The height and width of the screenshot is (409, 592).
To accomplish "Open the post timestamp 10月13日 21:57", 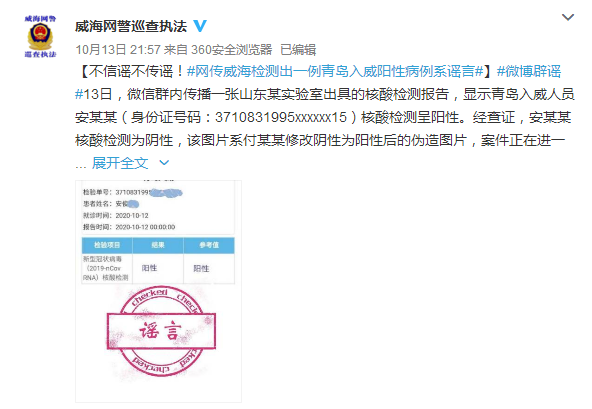I will tap(118, 49).
